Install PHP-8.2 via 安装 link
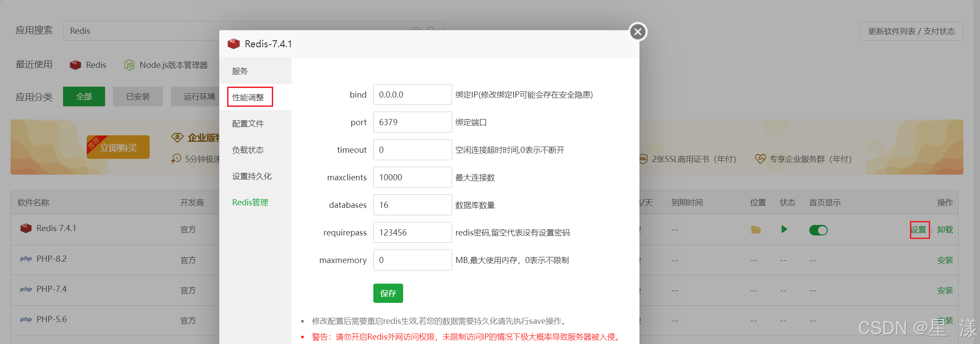Viewport: 980px width, 344px height. pos(945,260)
